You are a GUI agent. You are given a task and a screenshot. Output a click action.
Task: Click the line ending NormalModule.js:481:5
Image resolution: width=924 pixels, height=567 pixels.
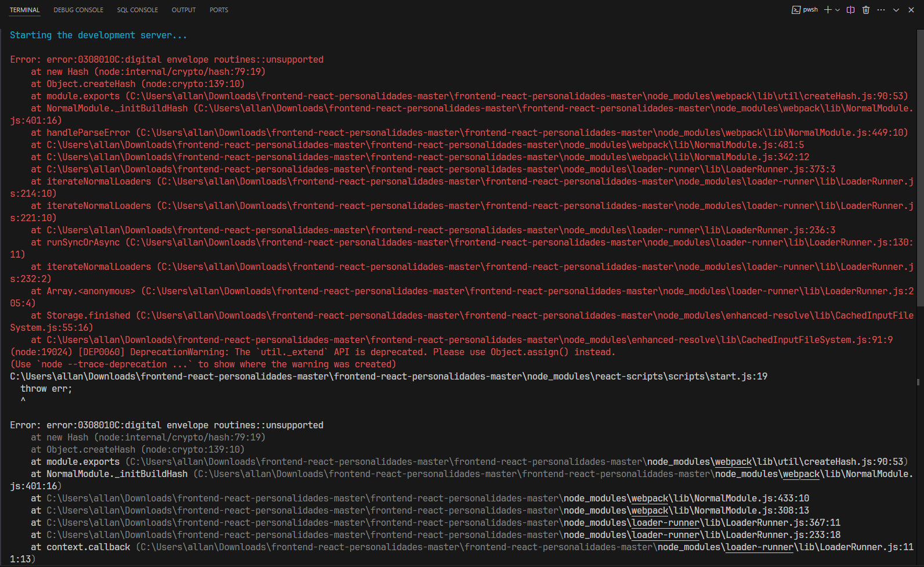(x=417, y=145)
